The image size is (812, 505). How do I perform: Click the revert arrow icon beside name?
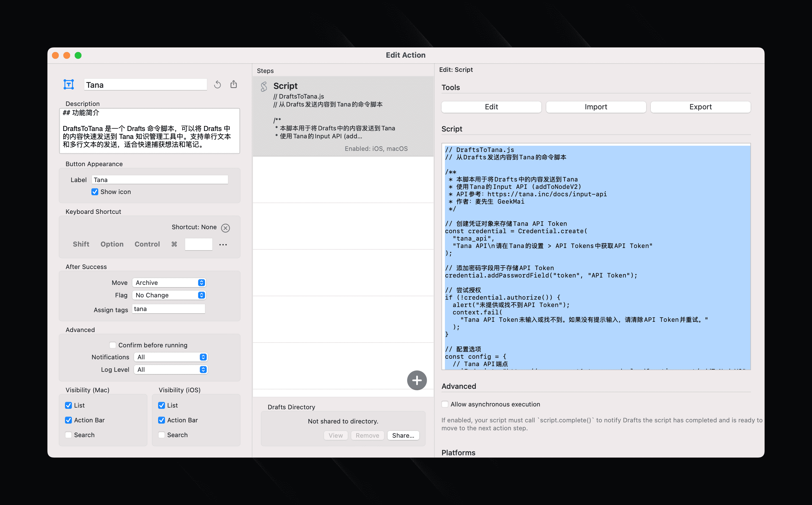pyautogui.click(x=217, y=85)
